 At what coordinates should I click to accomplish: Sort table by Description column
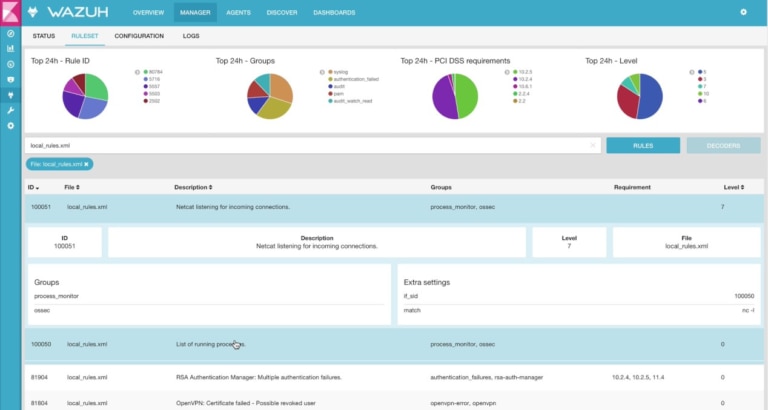pos(193,187)
